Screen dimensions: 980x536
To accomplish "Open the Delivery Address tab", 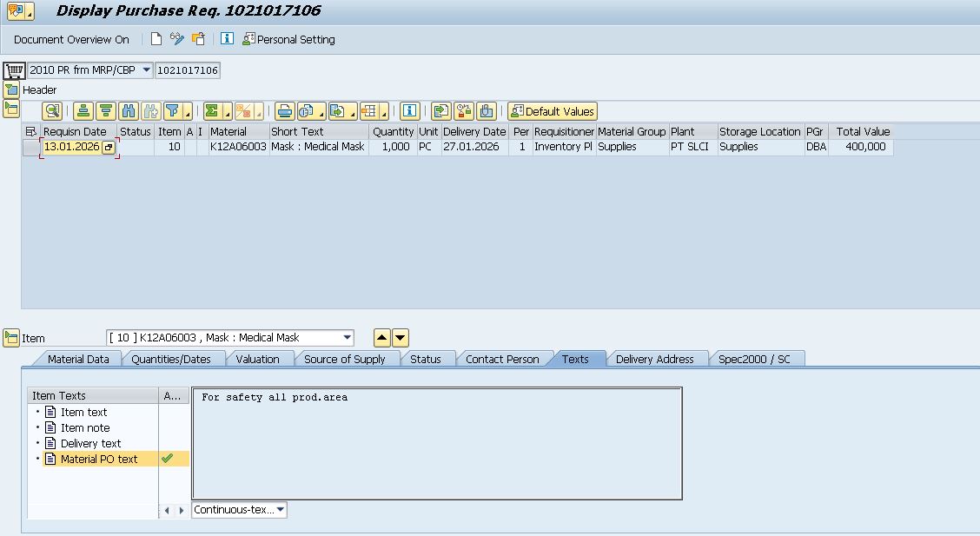I will (654, 359).
